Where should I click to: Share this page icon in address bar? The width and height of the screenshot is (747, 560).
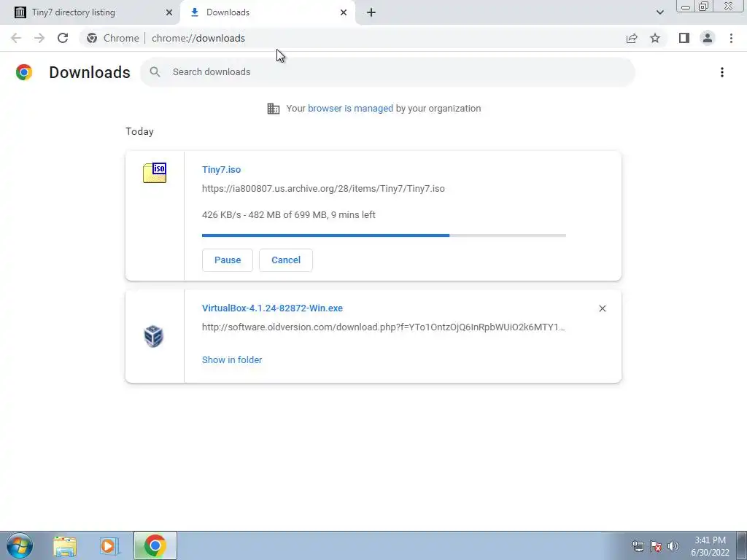point(632,38)
